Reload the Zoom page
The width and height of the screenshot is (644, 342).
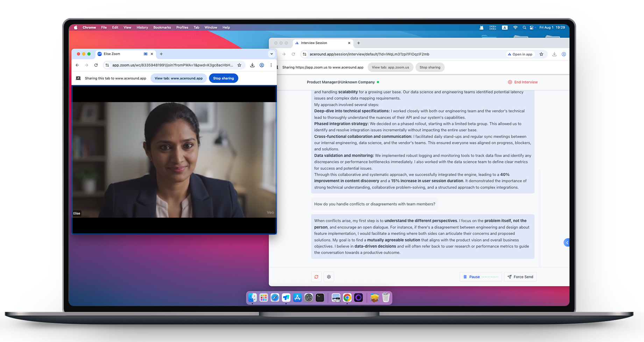click(96, 65)
